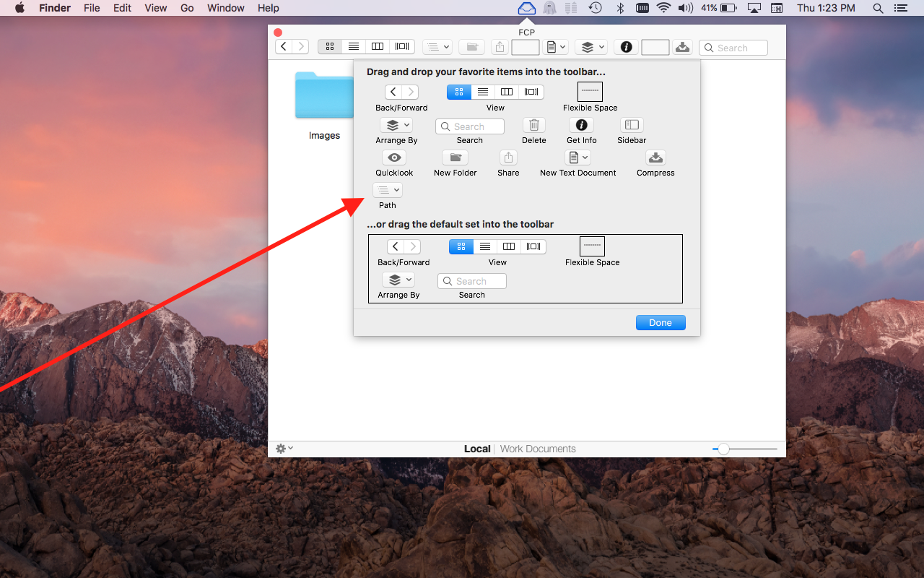Adjust the icon size slider
This screenshot has width=924, height=578.
tap(723, 449)
